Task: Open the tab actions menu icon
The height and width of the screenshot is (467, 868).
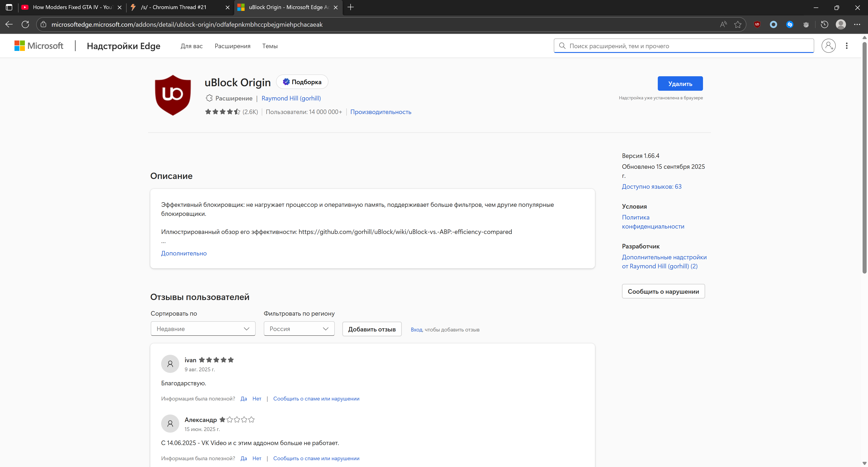Action: [x=9, y=7]
